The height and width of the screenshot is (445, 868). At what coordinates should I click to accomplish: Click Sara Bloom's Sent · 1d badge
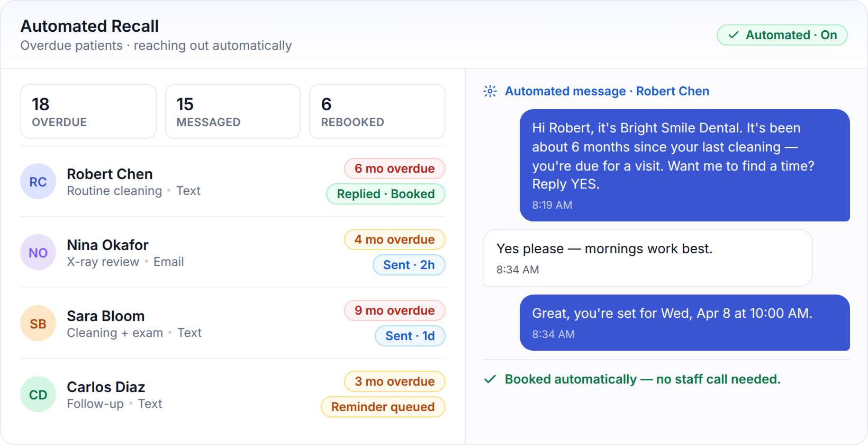pos(410,336)
